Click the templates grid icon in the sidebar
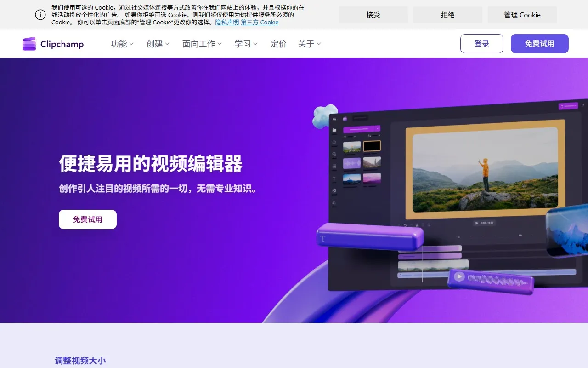Image resolution: width=588 pixels, height=368 pixels. point(334,166)
